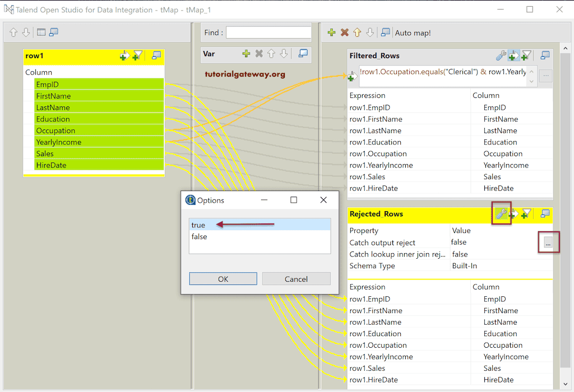Select true in the Options dialog
The height and width of the screenshot is (392, 574).
198,225
